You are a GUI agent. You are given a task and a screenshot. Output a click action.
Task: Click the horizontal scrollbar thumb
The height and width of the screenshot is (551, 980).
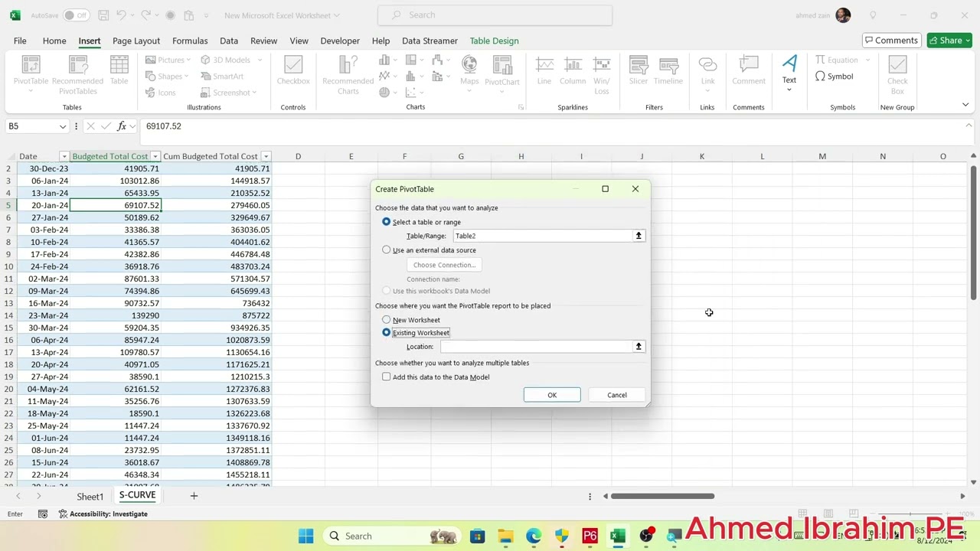coord(662,497)
